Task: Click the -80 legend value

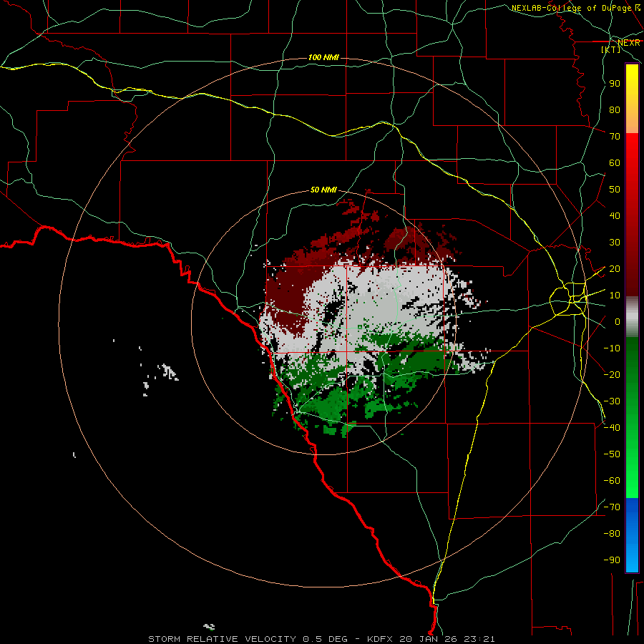Action: click(612, 534)
